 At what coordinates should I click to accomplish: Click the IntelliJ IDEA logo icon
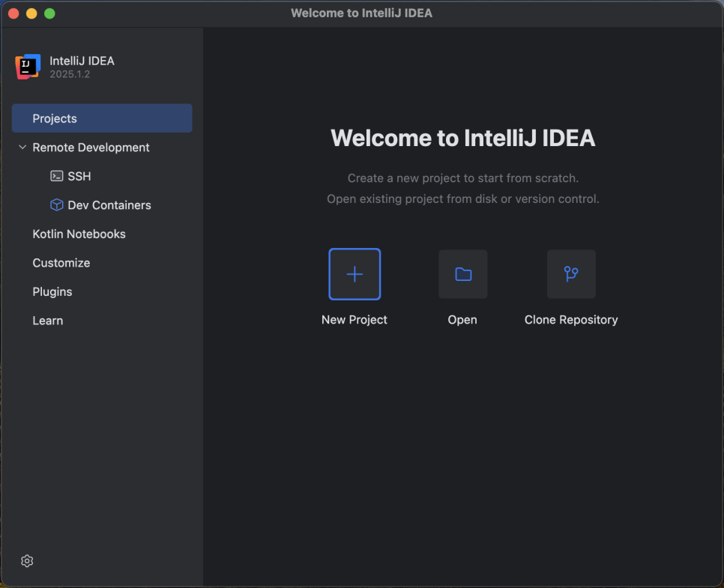coord(28,67)
